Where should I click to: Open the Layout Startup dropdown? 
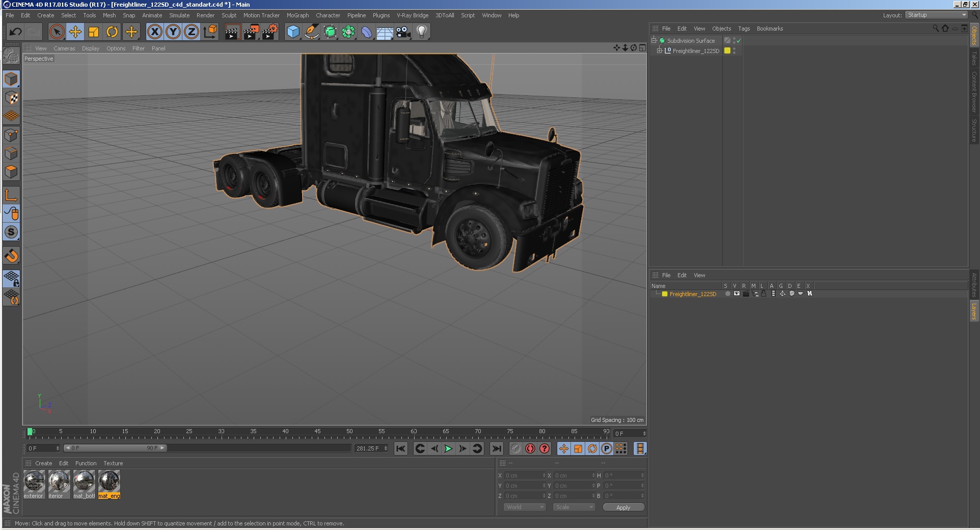click(937, 15)
